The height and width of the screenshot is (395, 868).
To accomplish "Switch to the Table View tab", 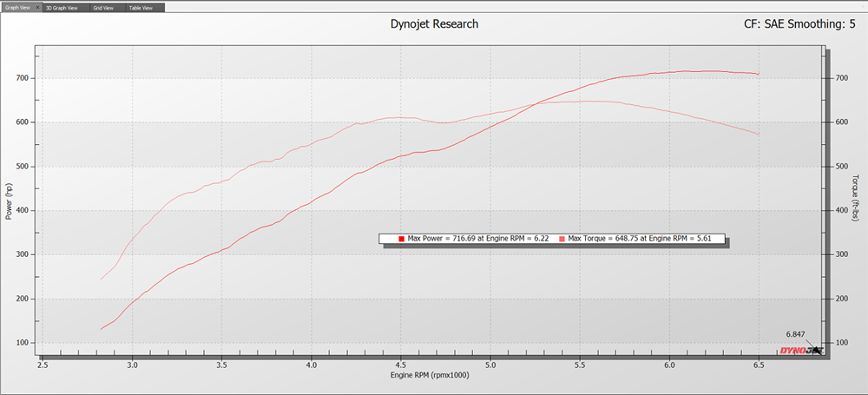I will click(x=141, y=7).
